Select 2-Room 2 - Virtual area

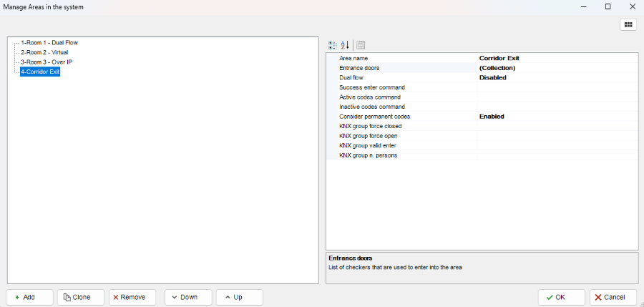pyautogui.click(x=44, y=52)
